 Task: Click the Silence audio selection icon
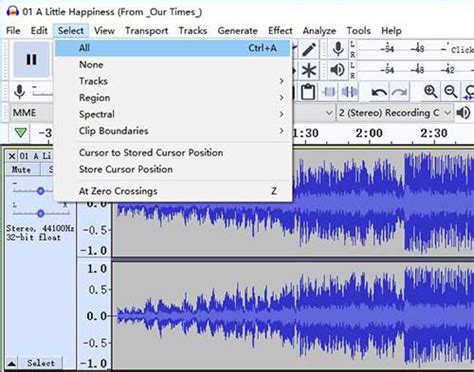(x=349, y=92)
